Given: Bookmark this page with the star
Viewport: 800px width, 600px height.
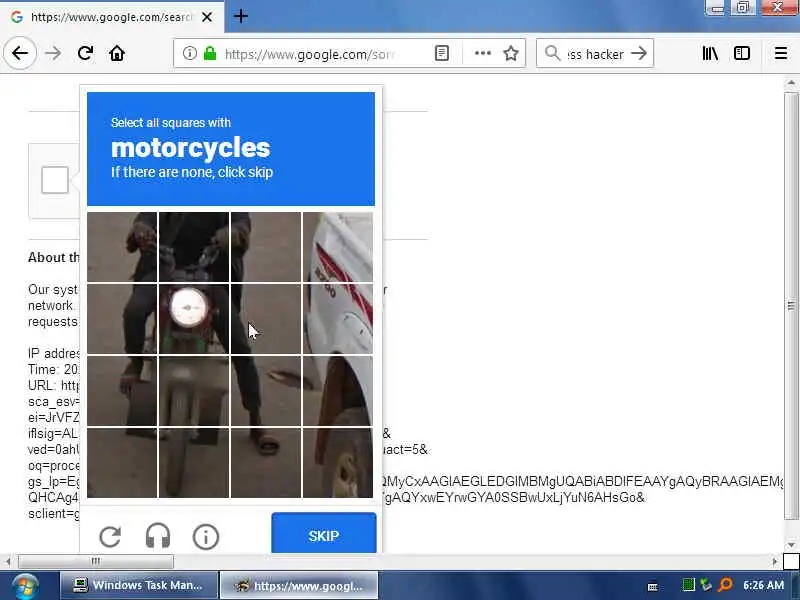Looking at the screenshot, I should tap(511, 53).
